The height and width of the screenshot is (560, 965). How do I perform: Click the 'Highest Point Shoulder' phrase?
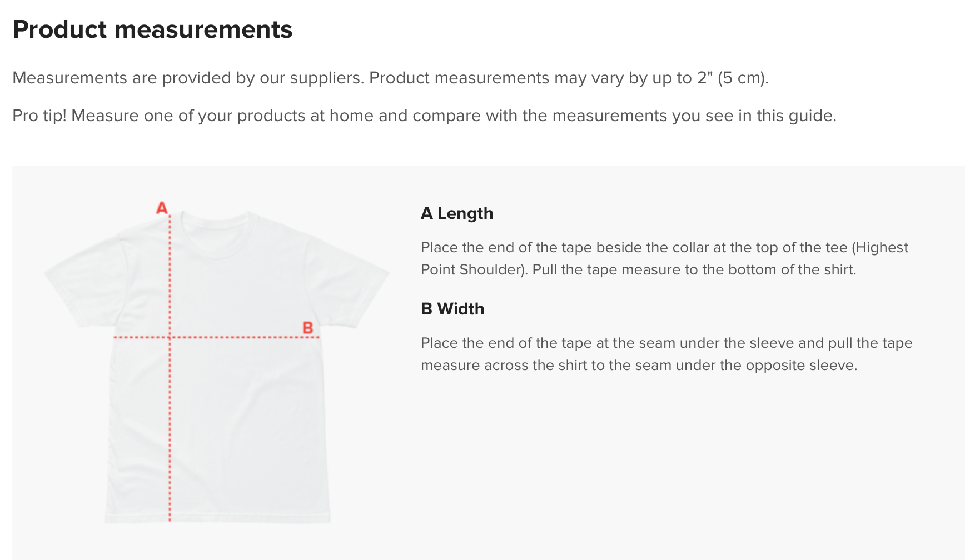[x=664, y=258]
